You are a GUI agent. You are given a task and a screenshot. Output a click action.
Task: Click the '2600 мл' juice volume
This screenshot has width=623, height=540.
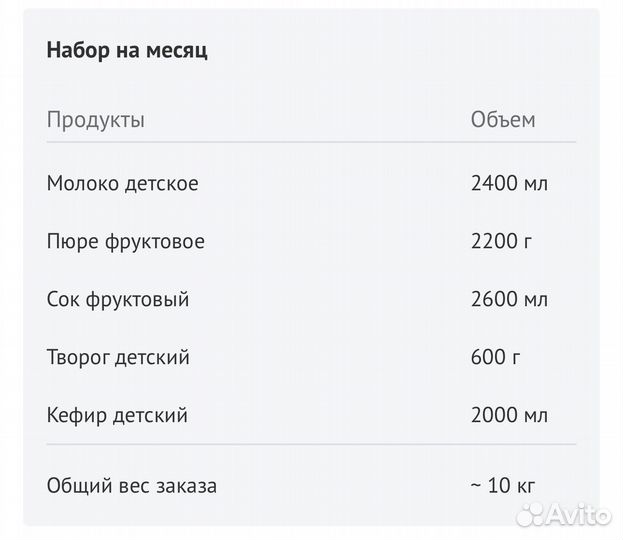(x=509, y=299)
